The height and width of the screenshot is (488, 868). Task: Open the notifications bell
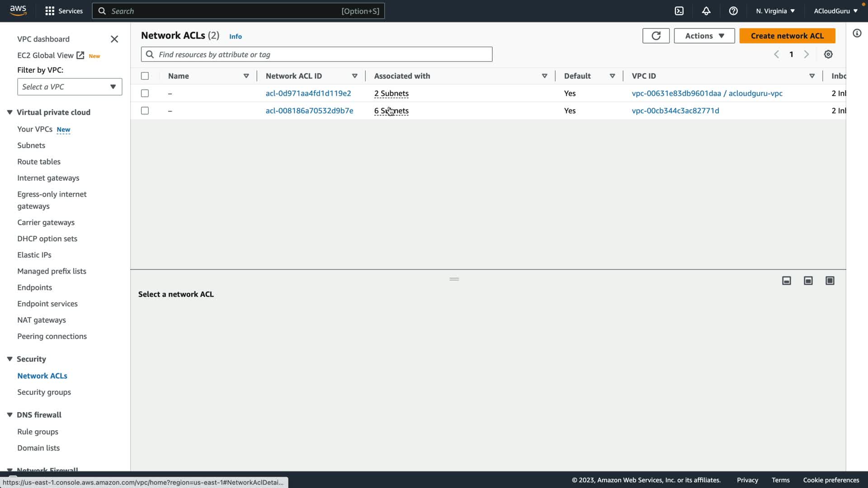[x=706, y=11]
